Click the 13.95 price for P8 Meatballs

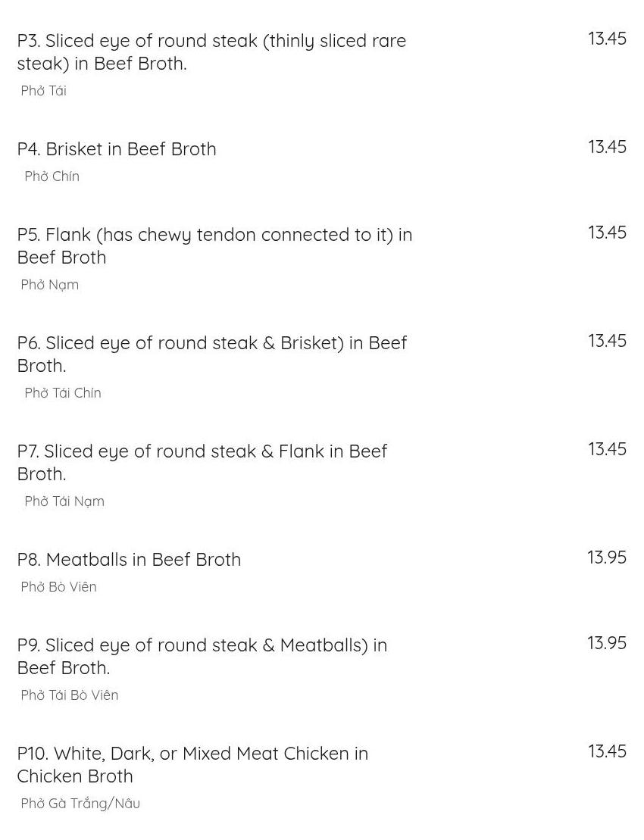[607, 557]
